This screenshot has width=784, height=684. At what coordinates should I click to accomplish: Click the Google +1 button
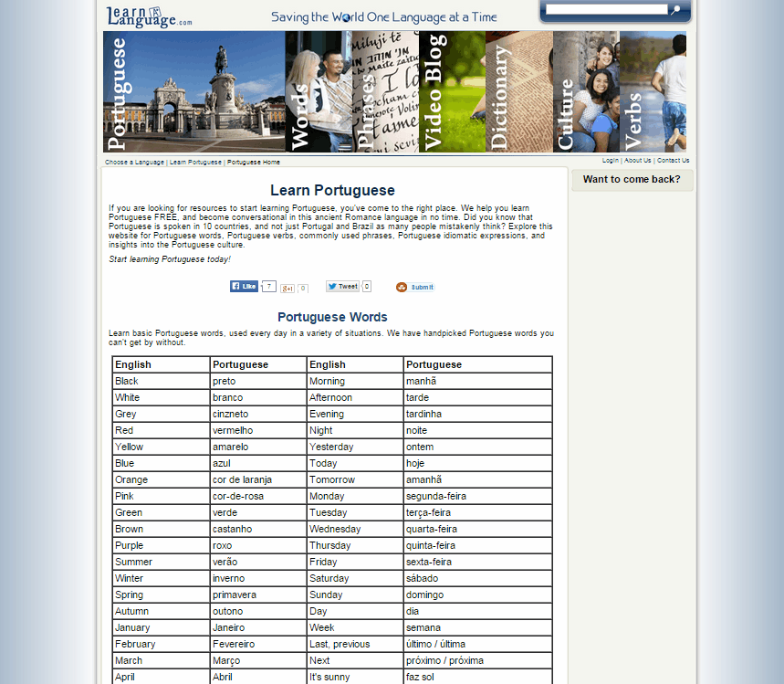[x=287, y=289]
